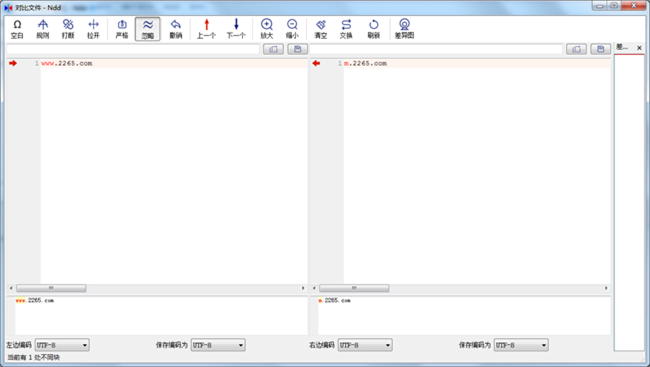
Task: Toggle the 忽略 (ignore) compare mode
Action: coord(148,29)
